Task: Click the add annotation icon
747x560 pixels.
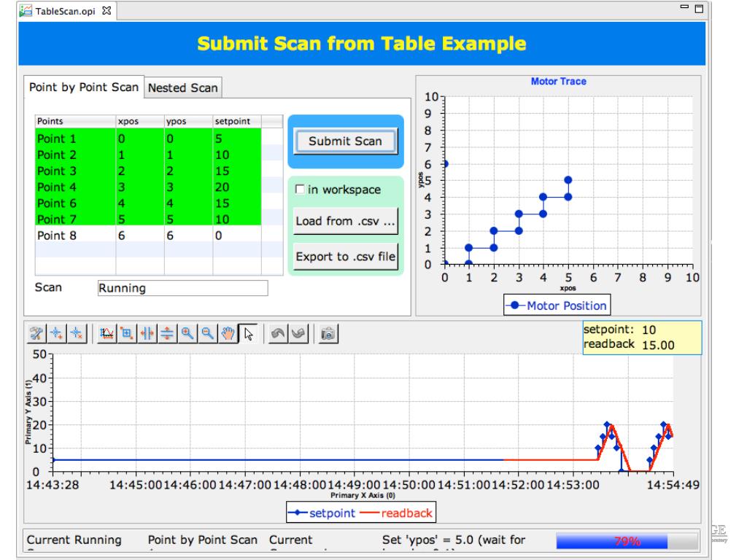Action: [57, 333]
